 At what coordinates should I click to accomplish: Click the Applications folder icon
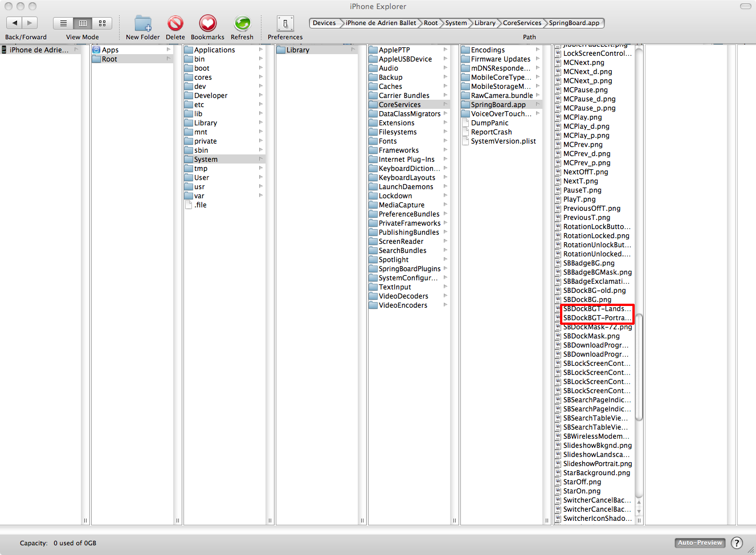pos(189,50)
